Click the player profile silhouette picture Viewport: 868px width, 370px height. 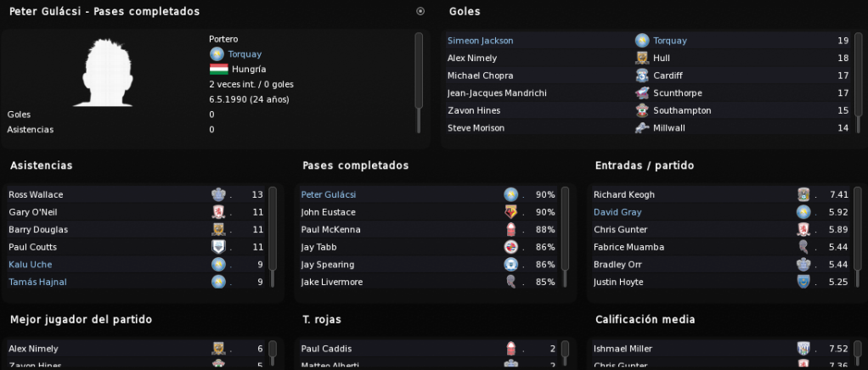pos(104,72)
